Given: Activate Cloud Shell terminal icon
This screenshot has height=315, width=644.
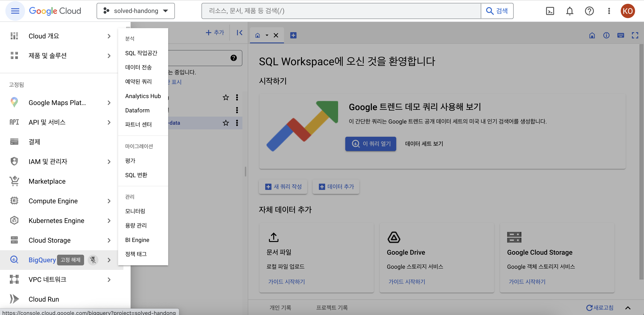Looking at the screenshot, I should [x=550, y=11].
